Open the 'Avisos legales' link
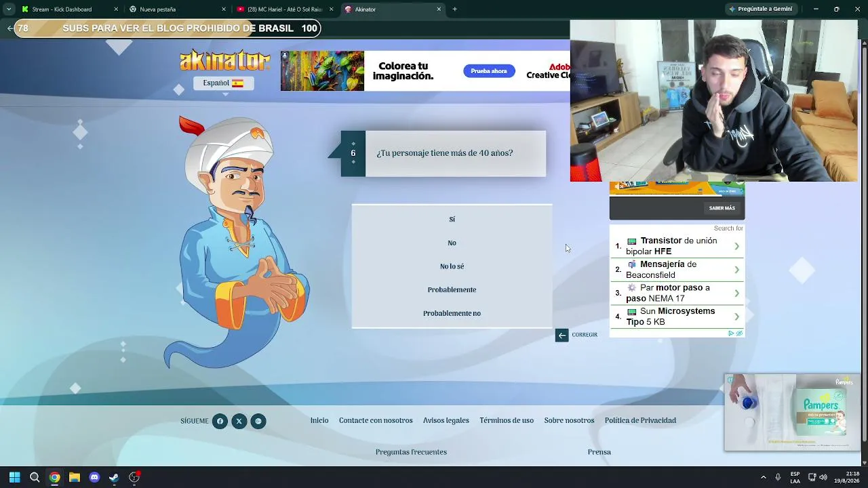Screen dimensions: 868x488 point(446,421)
